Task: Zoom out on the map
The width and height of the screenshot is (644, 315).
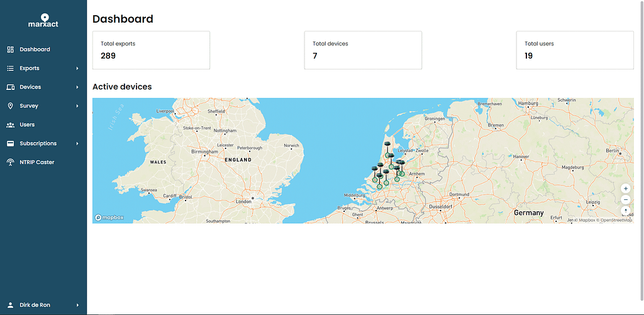Action: pyautogui.click(x=625, y=199)
